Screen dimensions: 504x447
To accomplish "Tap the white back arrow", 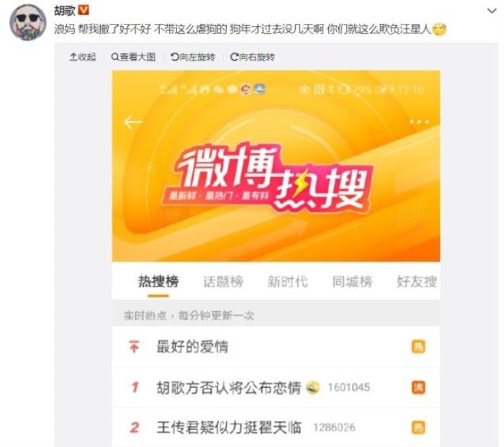I will click(x=133, y=122).
